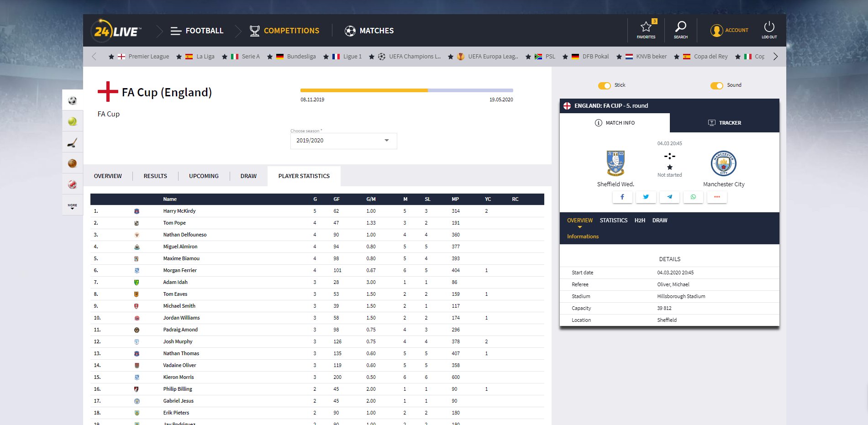The height and width of the screenshot is (425, 868).
Task: Expand the More sports menu
Action: (72, 206)
